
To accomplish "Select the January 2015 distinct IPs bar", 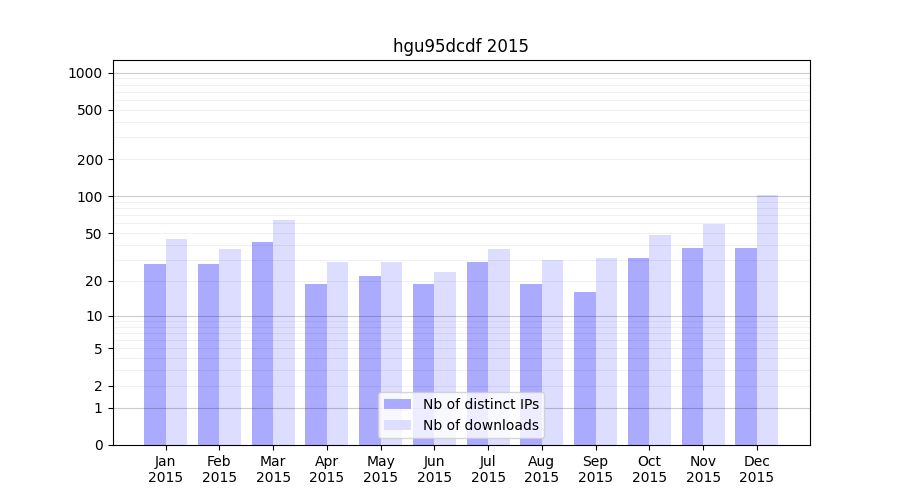I will click(x=155, y=354).
